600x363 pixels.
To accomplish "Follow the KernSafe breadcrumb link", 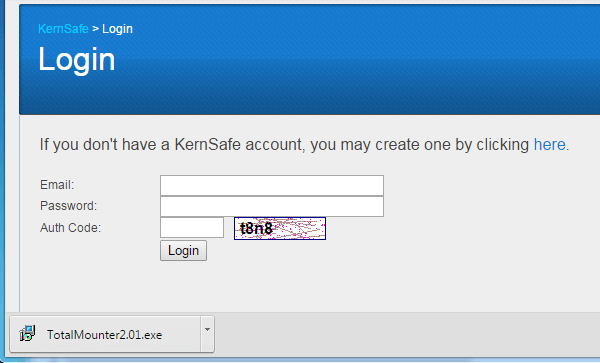I will coord(63,29).
